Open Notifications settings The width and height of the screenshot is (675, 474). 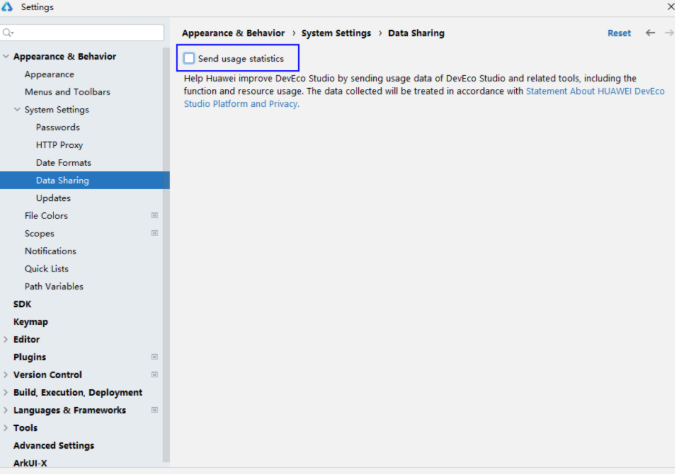click(50, 251)
